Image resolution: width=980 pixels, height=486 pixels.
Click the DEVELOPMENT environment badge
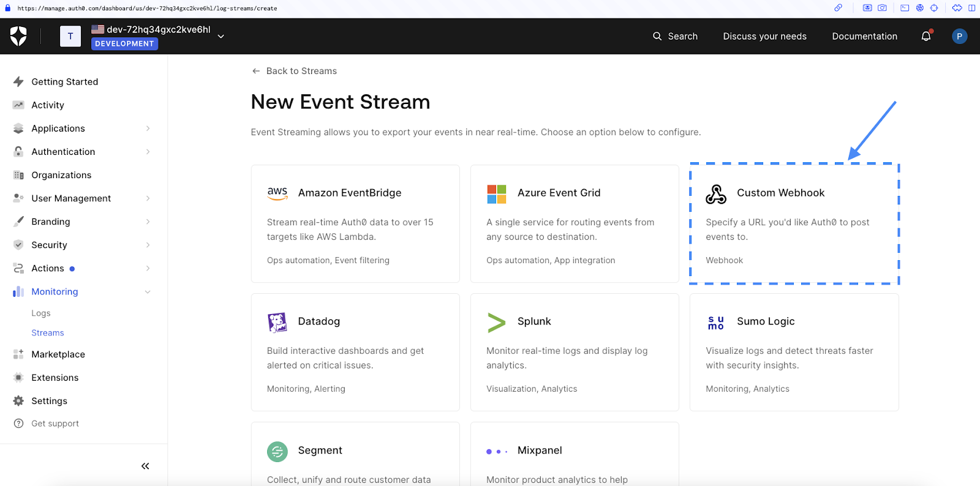tap(124, 43)
